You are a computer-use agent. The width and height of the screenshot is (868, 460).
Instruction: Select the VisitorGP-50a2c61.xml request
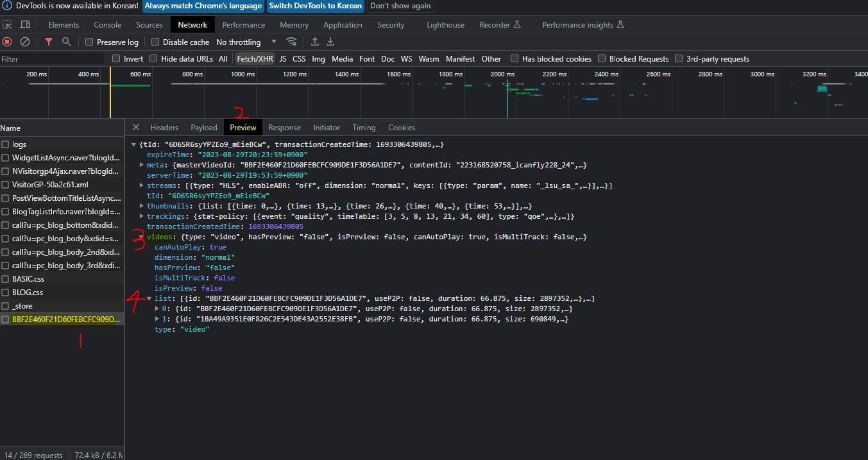click(x=62, y=185)
